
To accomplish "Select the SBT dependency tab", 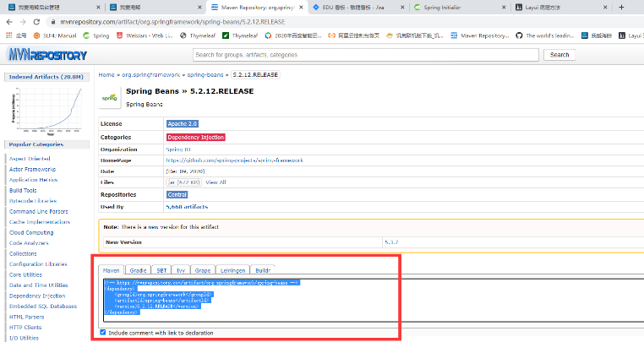I will click(x=161, y=270).
